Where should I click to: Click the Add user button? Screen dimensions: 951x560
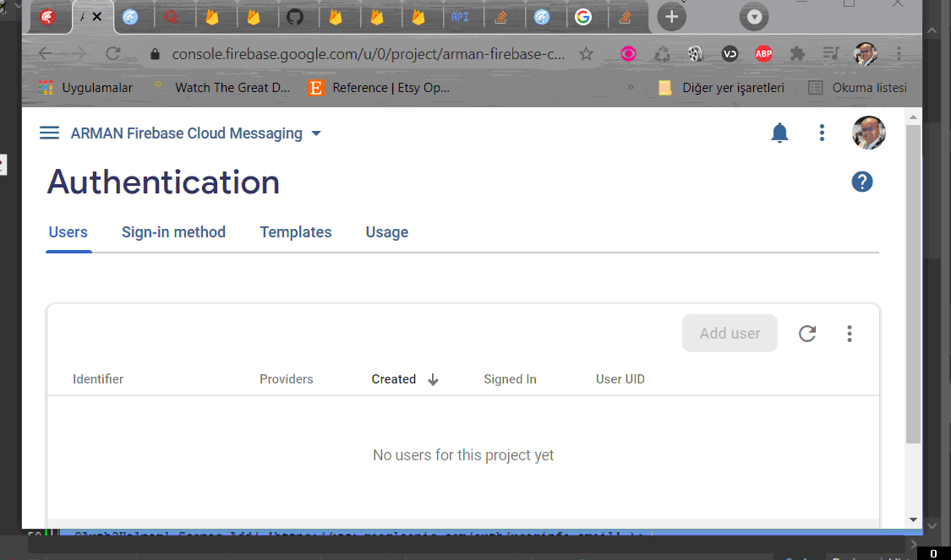pos(730,334)
